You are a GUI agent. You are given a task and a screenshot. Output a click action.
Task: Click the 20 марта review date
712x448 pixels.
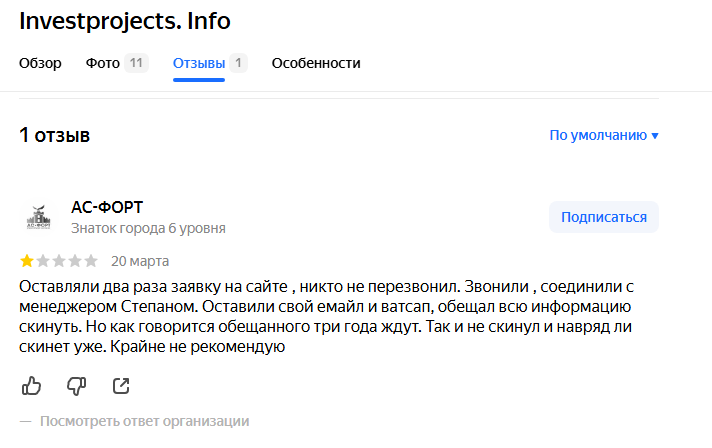pyautogui.click(x=140, y=262)
